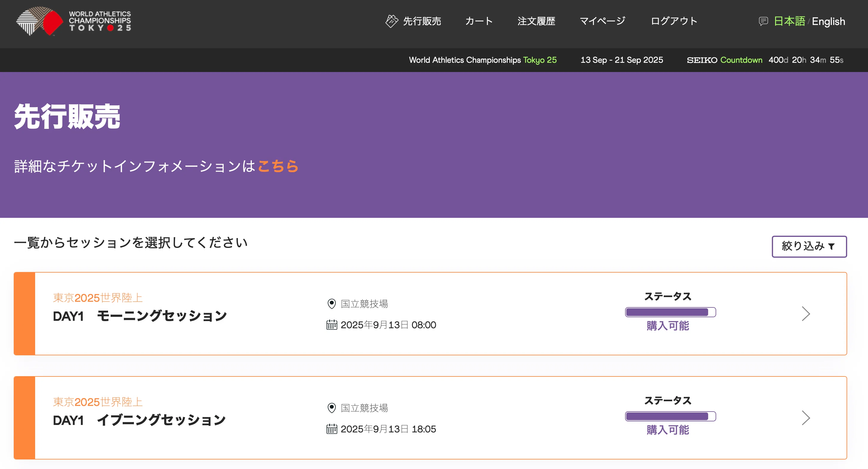Image resolution: width=868 pixels, height=469 pixels.
Task: Select 日本語 language option
Action: (x=789, y=21)
